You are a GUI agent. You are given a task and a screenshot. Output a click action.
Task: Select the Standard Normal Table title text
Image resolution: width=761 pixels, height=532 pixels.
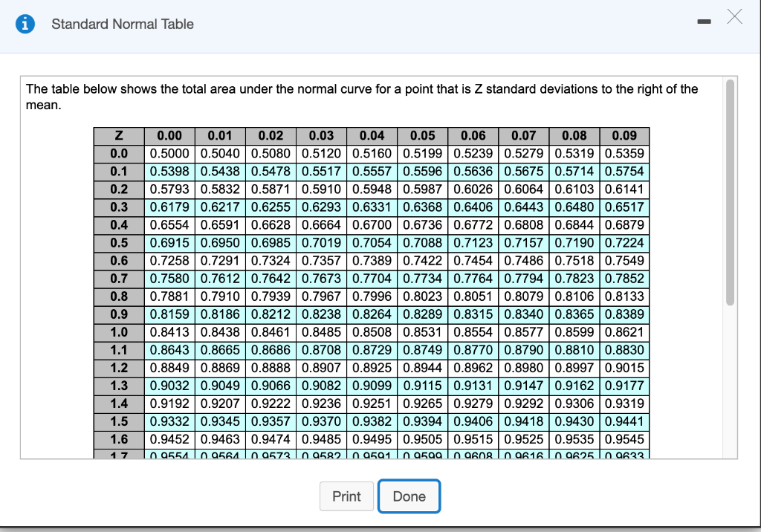point(121,24)
